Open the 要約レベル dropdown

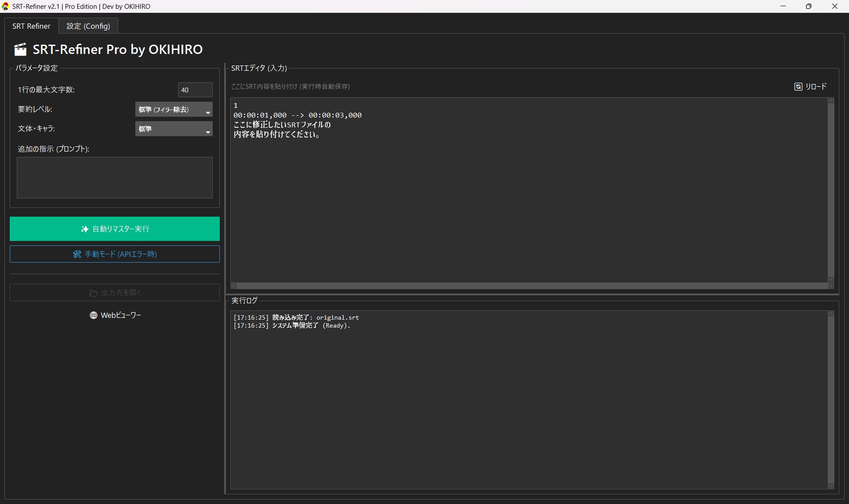173,109
